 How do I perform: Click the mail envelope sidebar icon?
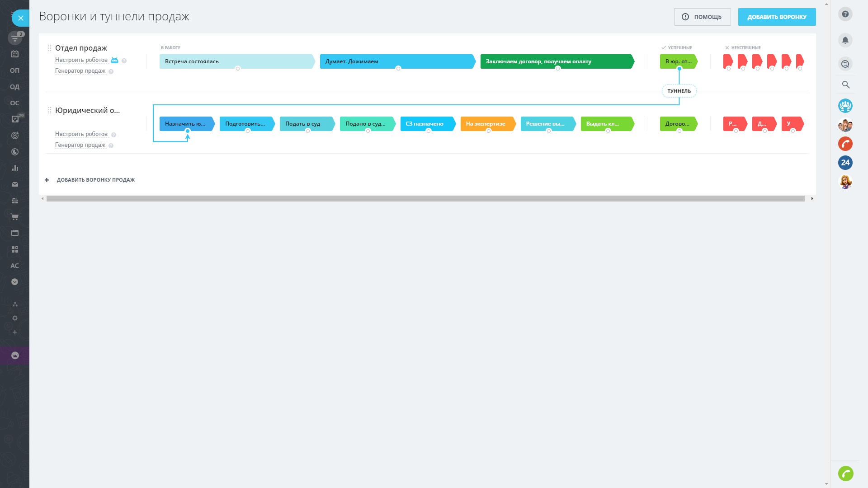(14, 184)
